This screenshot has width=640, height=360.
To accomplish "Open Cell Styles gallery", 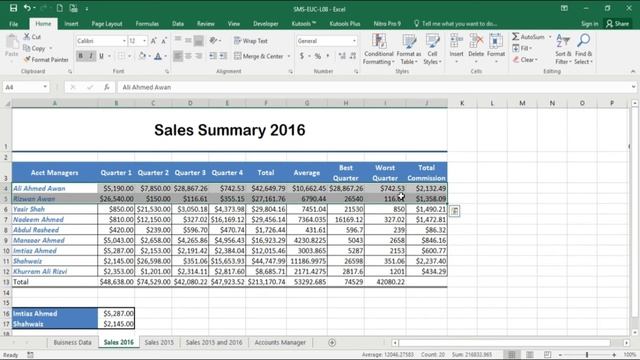I will tap(432, 49).
